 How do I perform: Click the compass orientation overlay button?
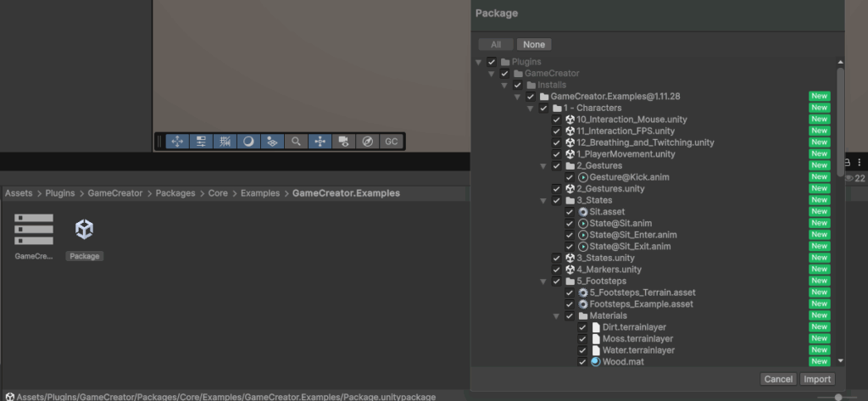(368, 142)
